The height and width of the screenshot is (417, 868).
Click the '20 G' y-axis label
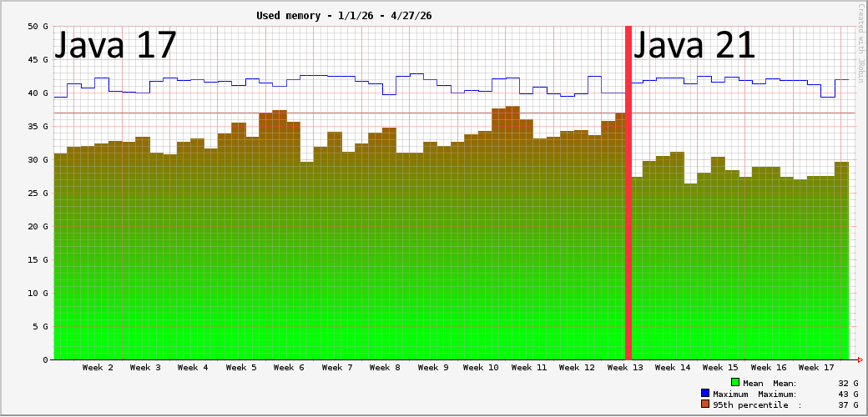[x=38, y=226]
